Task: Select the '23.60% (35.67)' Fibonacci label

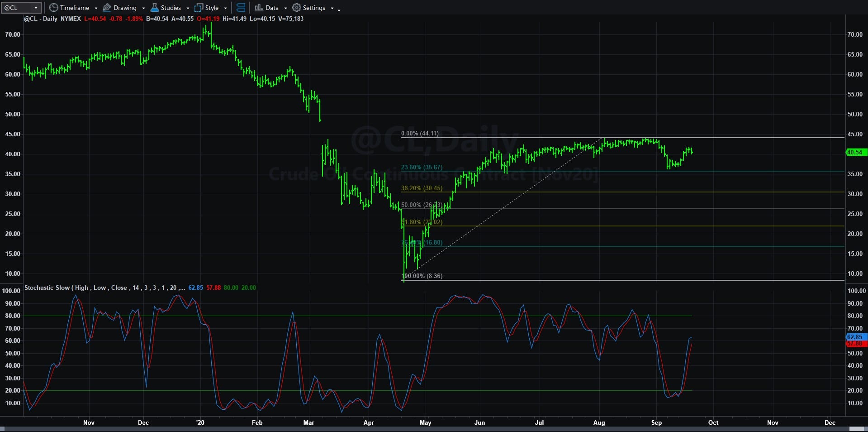Action: coord(422,167)
